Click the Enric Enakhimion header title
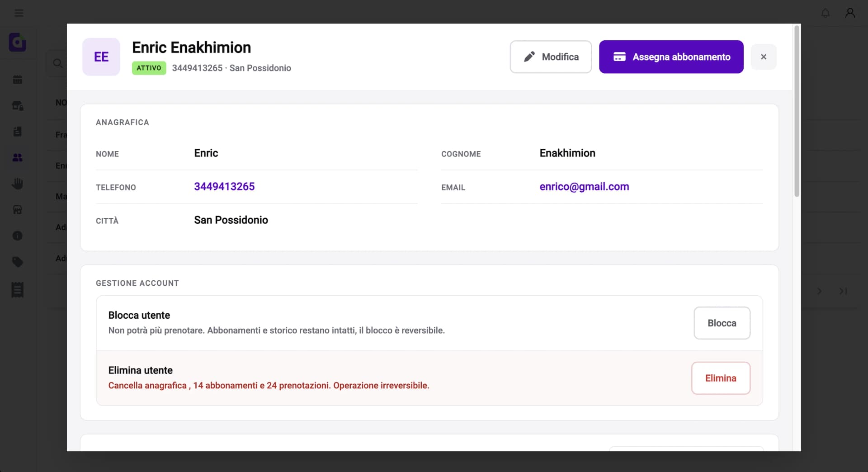The width and height of the screenshot is (868, 472). tap(191, 47)
